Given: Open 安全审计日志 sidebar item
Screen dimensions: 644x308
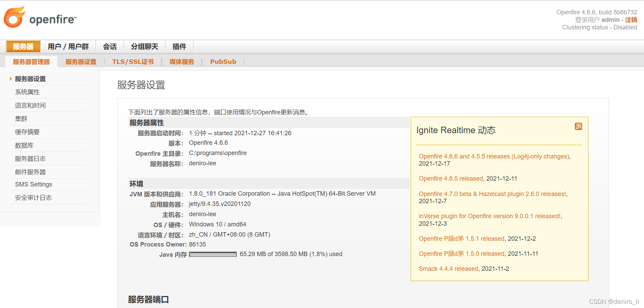Looking at the screenshot, I should 33,198.
